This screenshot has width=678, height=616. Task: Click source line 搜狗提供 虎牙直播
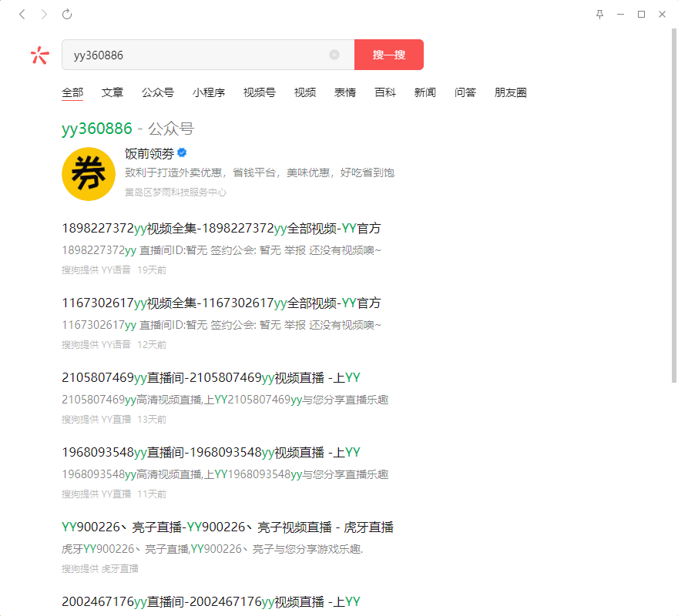click(x=100, y=569)
